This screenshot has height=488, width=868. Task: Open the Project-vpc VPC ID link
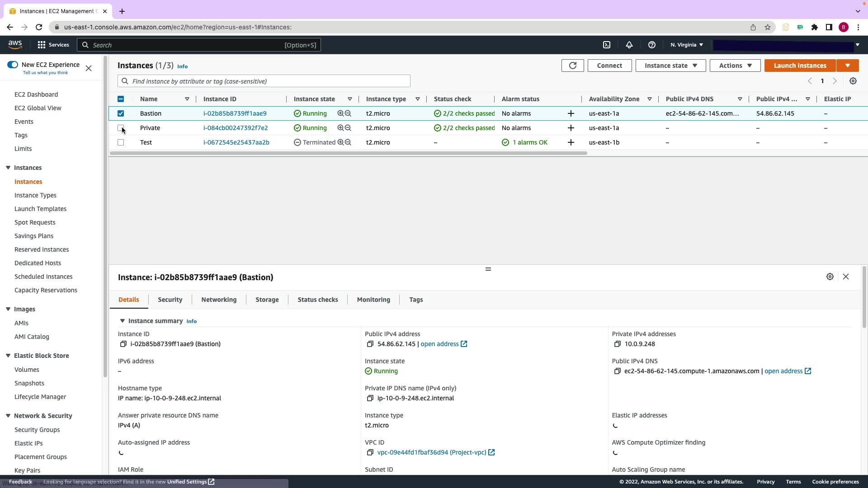point(431,452)
